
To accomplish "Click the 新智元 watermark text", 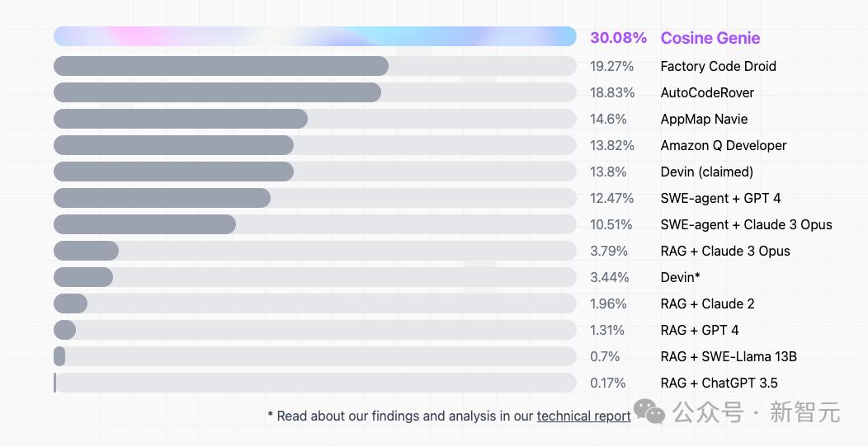I will tap(804, 412).
